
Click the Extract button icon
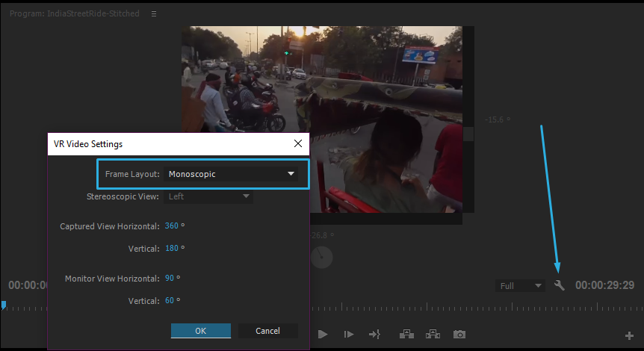pos(433,334)
